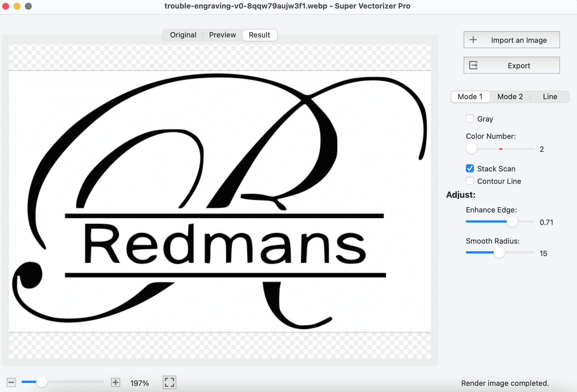This screenshot has width=577, height=392.
Task: Switch to the Original tab
Action: [183, 35]
